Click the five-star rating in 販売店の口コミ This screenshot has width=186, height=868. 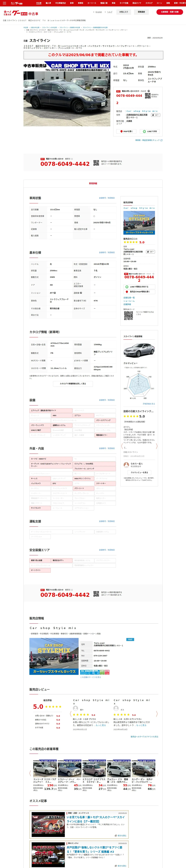131,242
